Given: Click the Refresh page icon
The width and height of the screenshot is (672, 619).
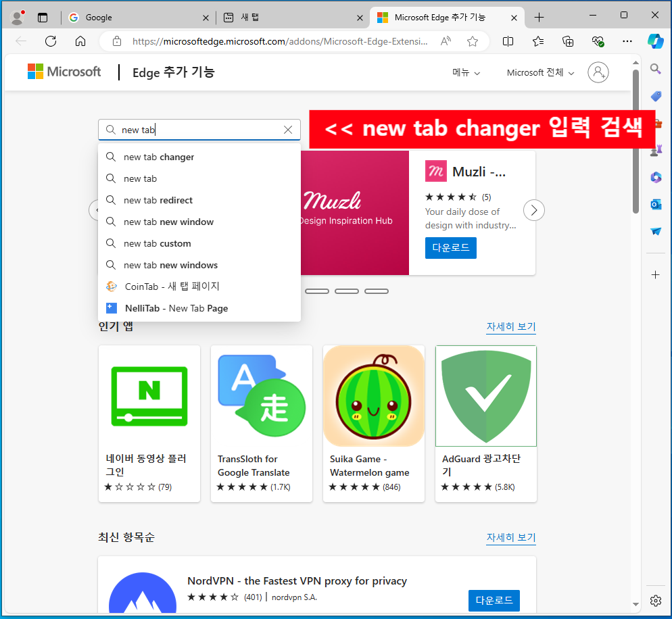Looking at the screenshot, I should (x=51, y=41).
